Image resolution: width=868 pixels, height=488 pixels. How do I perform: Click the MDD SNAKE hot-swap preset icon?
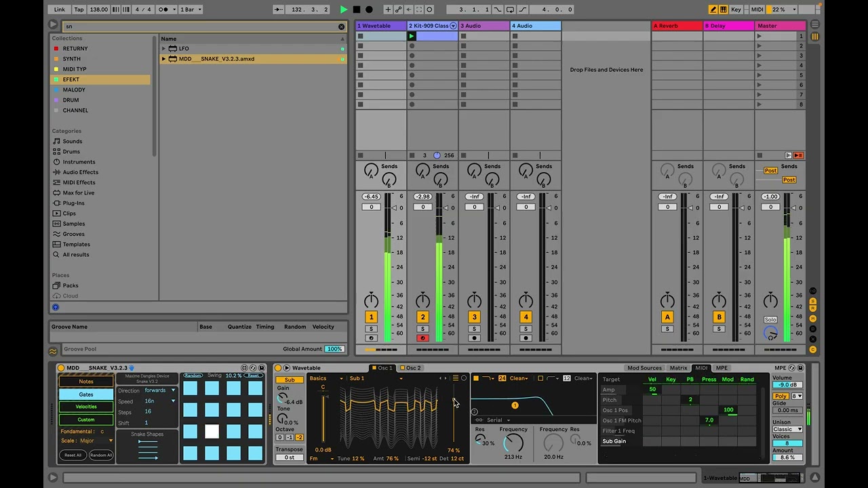pyautogui.click(x=253, y=368)
